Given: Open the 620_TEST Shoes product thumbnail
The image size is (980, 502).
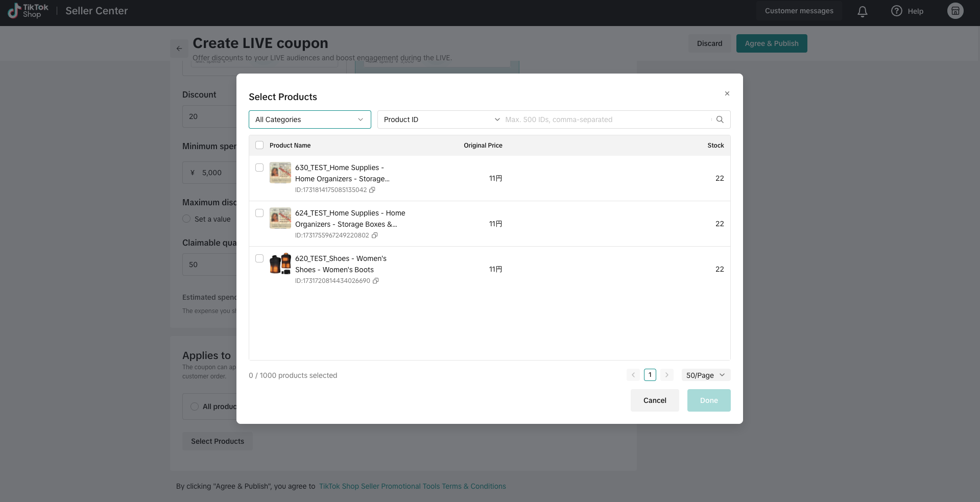Looking at the screenshot, I should click(x=280, y=264).
